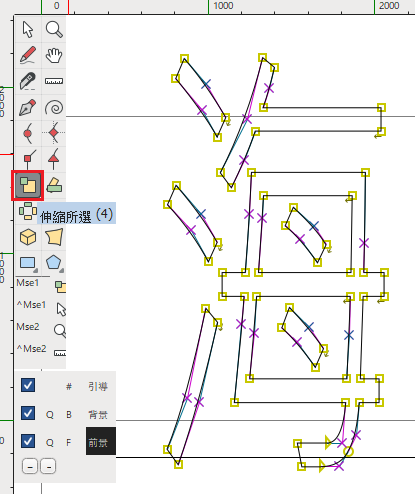
Task: Toggle the 引導 guide layer checkbox
Action: (28, 385)
